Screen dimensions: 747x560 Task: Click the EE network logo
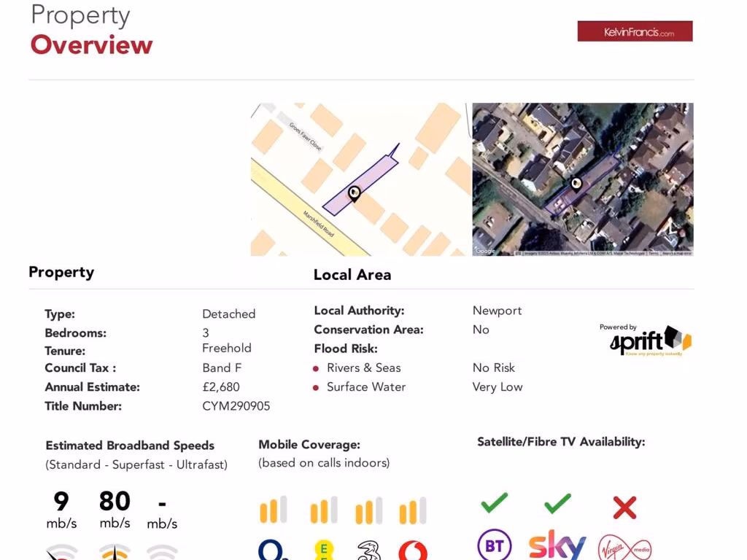[x=323, y=550]
